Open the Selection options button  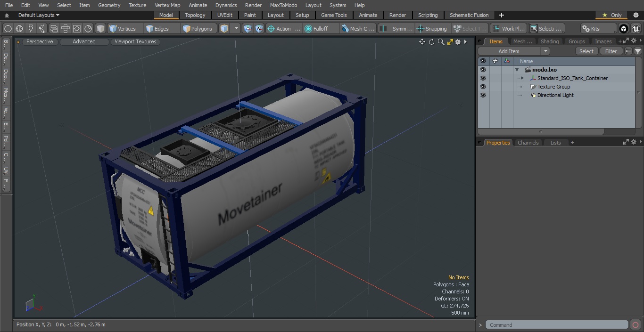pyautogui.click(x=546, y=29)
